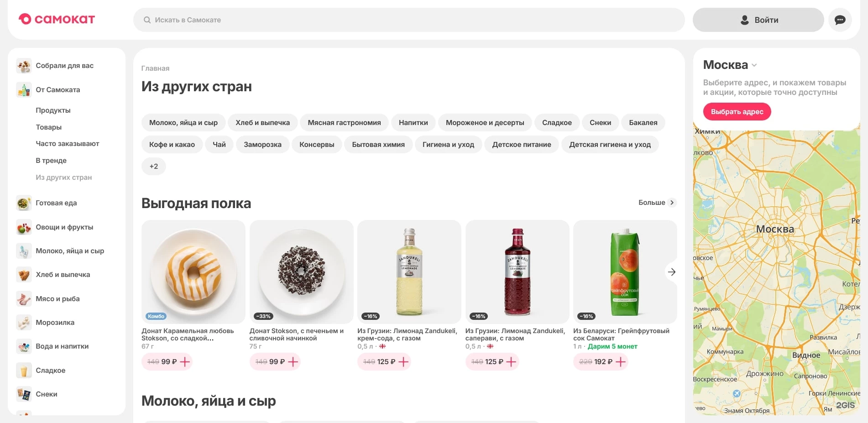Open "Вода и напитки" using its icon

tap(24, 346)
